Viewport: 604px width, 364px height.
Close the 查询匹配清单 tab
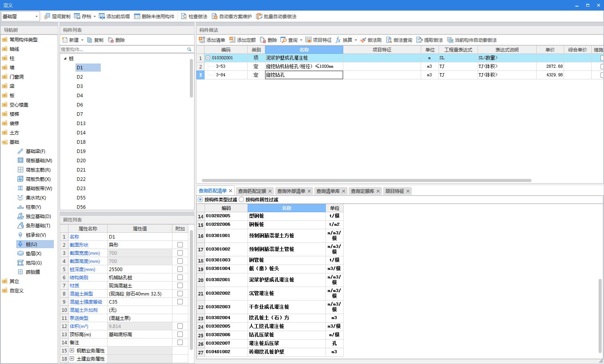pyautogui.click(x=231, y=191)
